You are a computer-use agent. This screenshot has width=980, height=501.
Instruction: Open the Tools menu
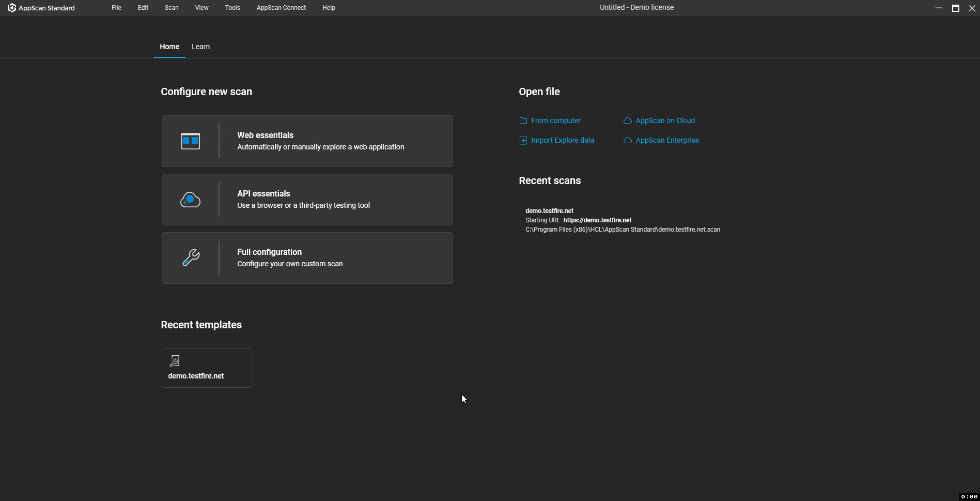pyautogui.click(x=232, y=8)
